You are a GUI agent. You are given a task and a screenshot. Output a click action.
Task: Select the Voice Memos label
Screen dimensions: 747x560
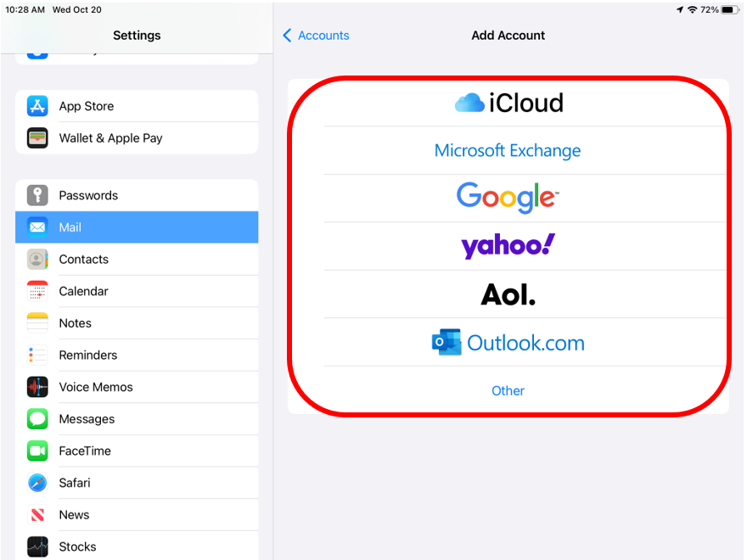pyautogui.click(x=96, y=387)
